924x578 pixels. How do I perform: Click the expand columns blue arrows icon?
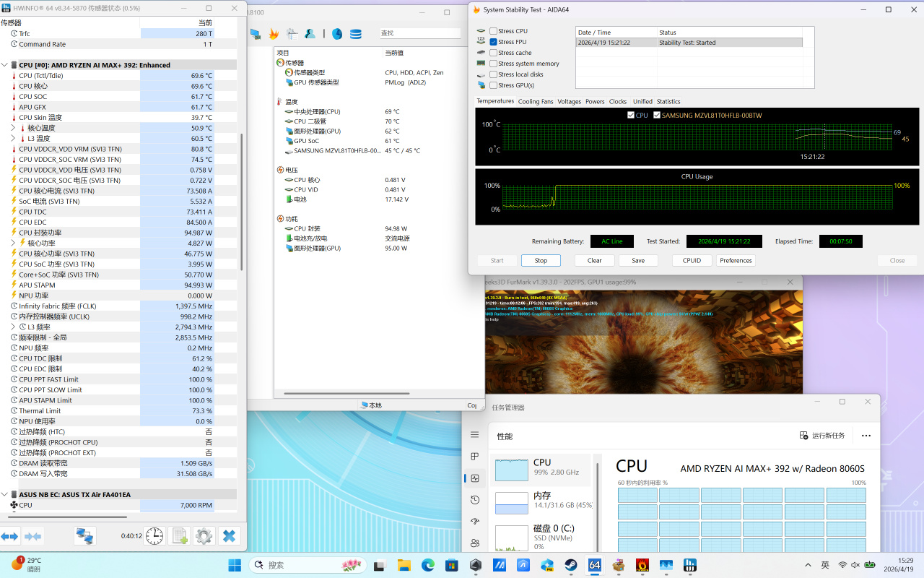click(9, 536)
